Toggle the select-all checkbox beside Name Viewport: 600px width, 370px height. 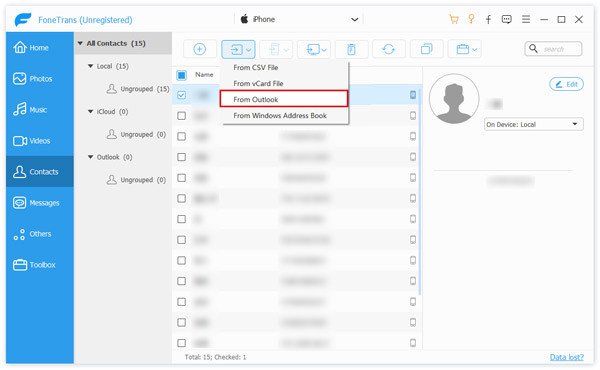click(181, 75)
